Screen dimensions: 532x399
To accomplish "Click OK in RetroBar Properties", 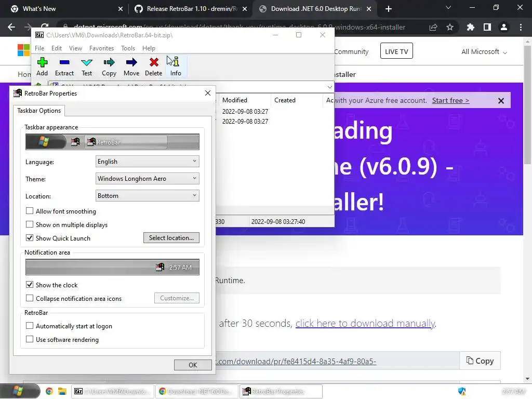I will (193, 365).
